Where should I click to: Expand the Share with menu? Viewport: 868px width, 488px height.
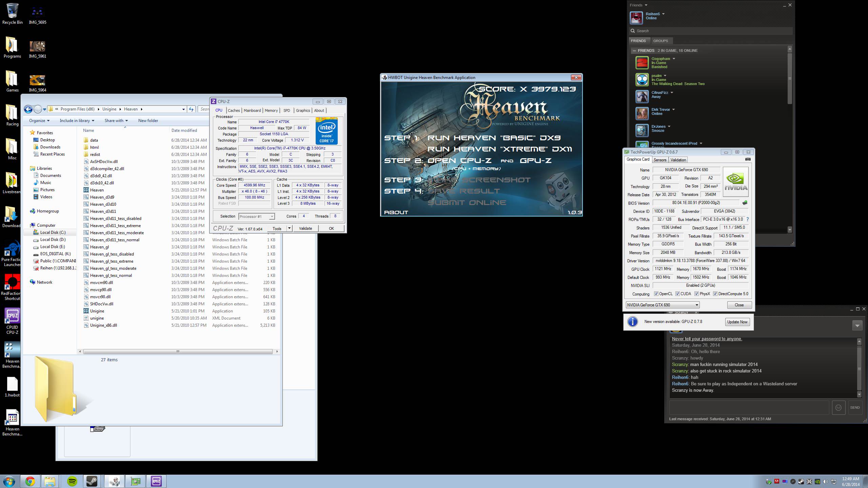point(116,121)
